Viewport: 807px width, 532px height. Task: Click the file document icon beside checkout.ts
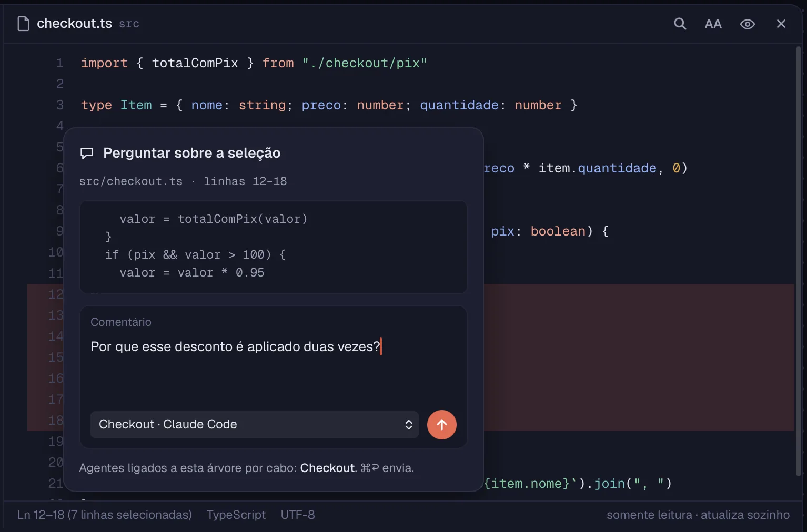tap(23, 24)
